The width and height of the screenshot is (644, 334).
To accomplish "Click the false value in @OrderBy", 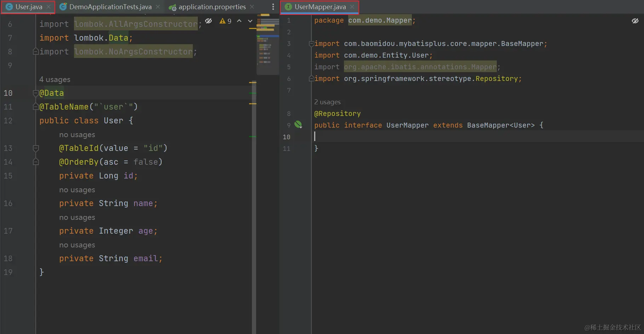I will [145, 162].
